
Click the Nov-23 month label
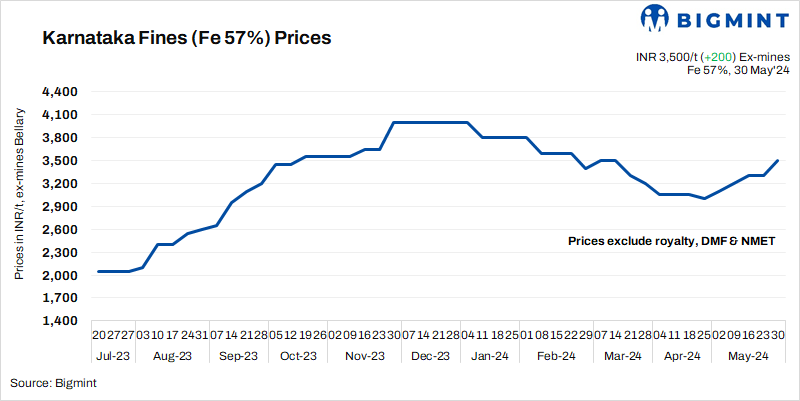point(364,355)
